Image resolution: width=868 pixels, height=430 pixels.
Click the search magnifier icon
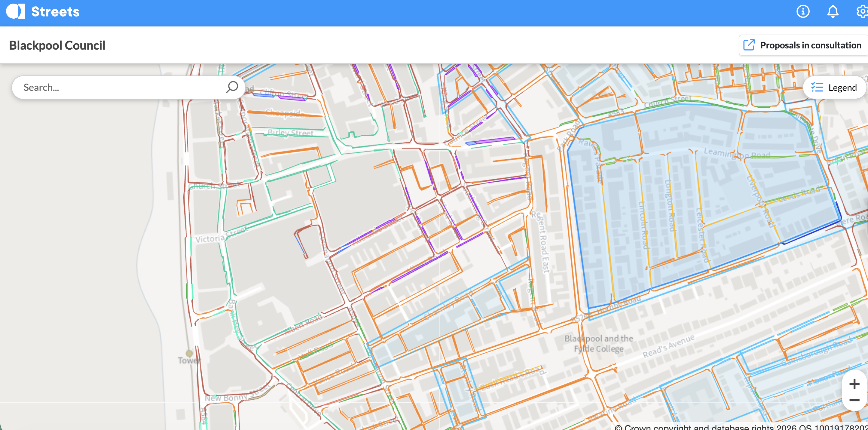[231, 87]
